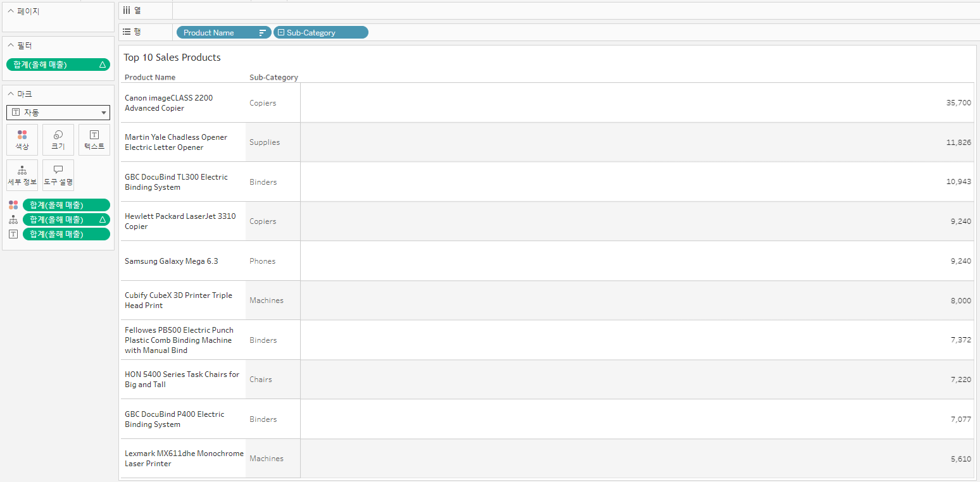
Task: Click the sort icon on Product Name pill
Action: [x=263, y=33]
